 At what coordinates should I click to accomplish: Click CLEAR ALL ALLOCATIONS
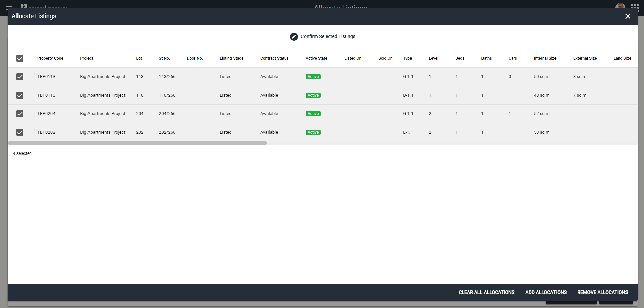pos(487,292)
